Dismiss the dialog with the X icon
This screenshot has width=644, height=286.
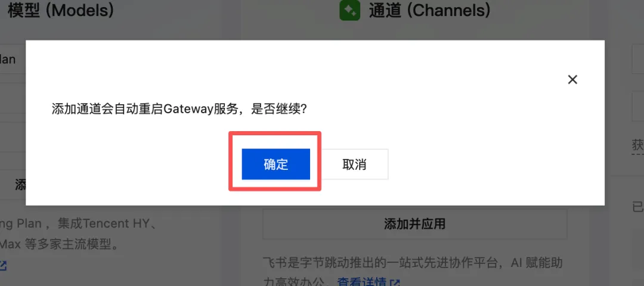(572, 80)
